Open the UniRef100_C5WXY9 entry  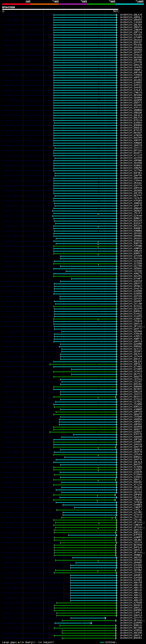(131, 93)
